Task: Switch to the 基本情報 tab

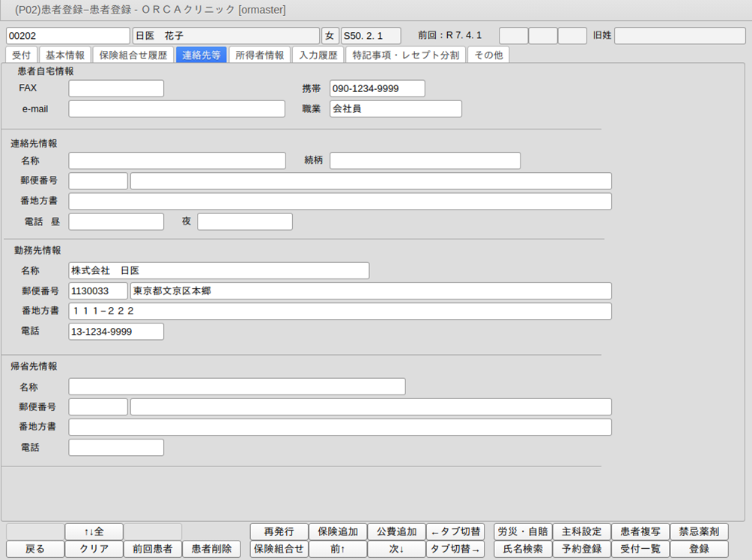Action: [x=65, y=55]
